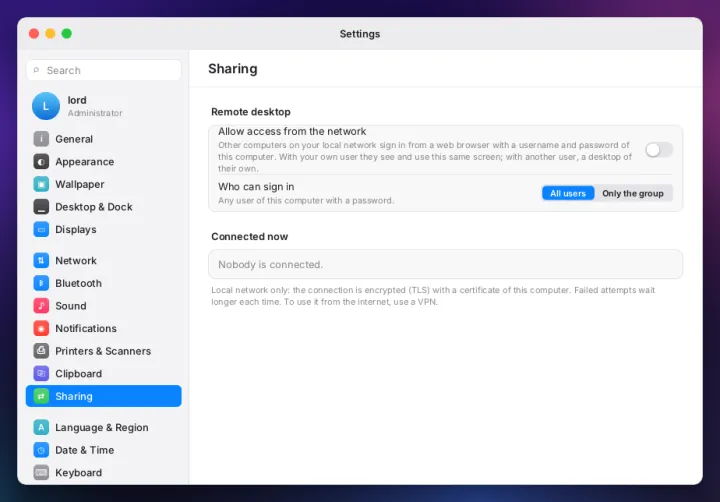Click the Search input field

104,70
